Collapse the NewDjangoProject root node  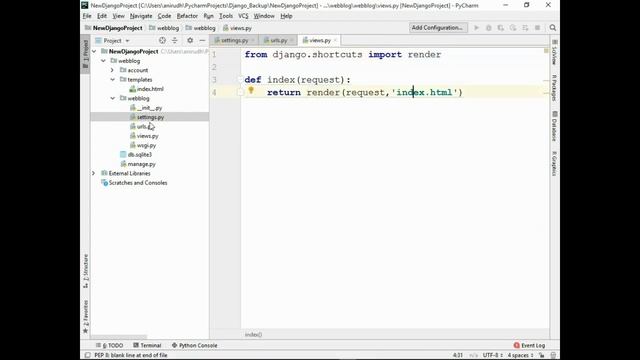tap(94, 51)
